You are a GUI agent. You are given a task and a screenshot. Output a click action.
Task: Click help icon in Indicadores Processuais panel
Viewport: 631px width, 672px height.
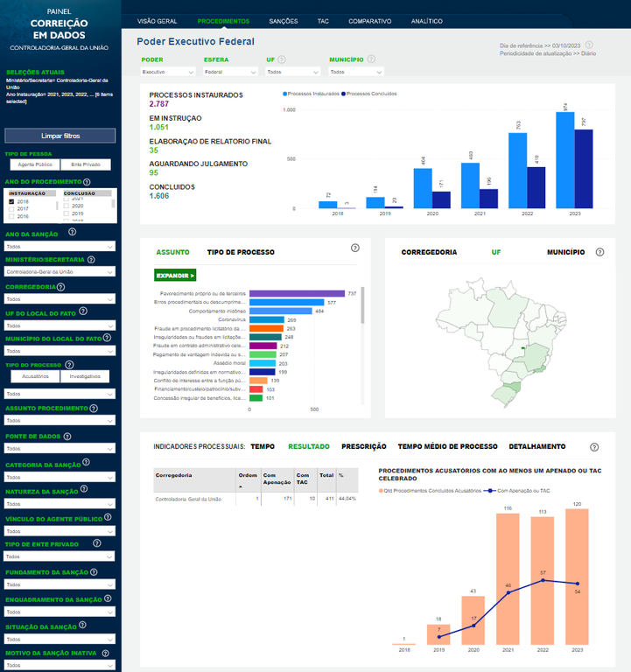tap(594, 446)
